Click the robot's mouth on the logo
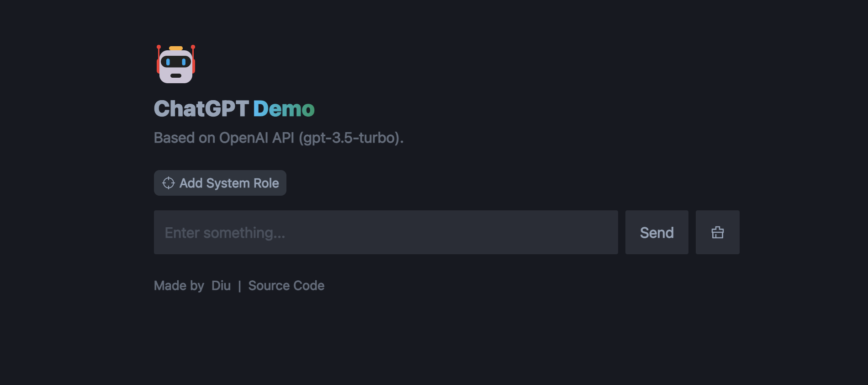This screenshot has width=868, height=385. pyautogui.click(x=176, y=75)
